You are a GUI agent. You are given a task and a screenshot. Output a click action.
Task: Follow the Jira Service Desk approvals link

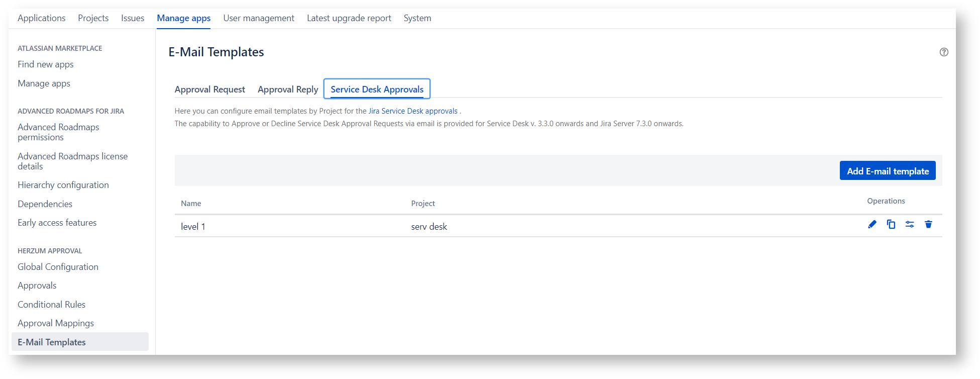(413, 111)
